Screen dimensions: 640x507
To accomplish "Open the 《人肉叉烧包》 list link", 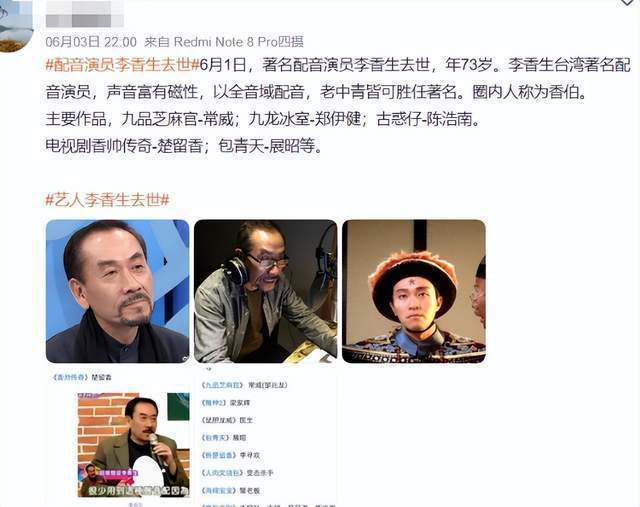I will 223,473.
